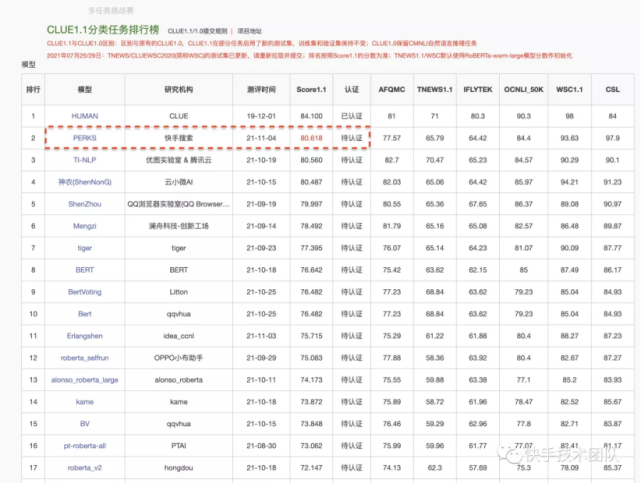
Task: Click the 云小微AI institution cell
Action: pos(179,182)
